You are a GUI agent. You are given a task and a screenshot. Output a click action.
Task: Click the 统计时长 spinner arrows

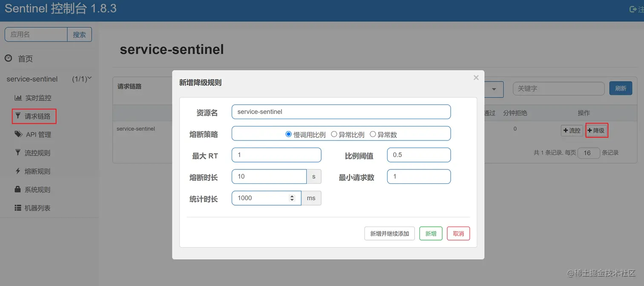[x=292, y=198]
